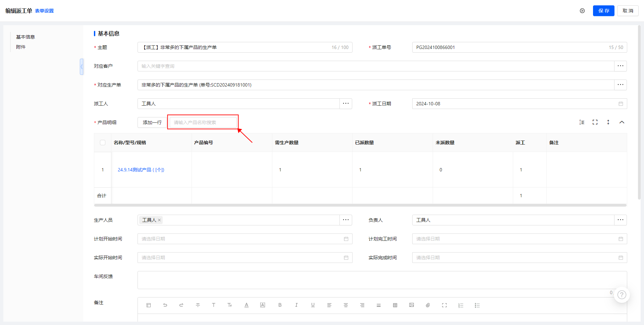Align remarks text left
This screenshot has height=325, width=644.
click(329, 305)
